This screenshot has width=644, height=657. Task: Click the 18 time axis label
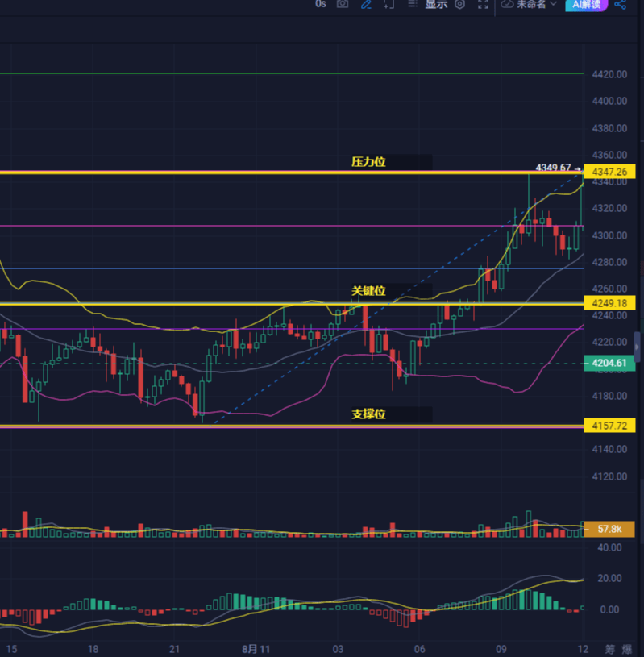tap(93, 649)
